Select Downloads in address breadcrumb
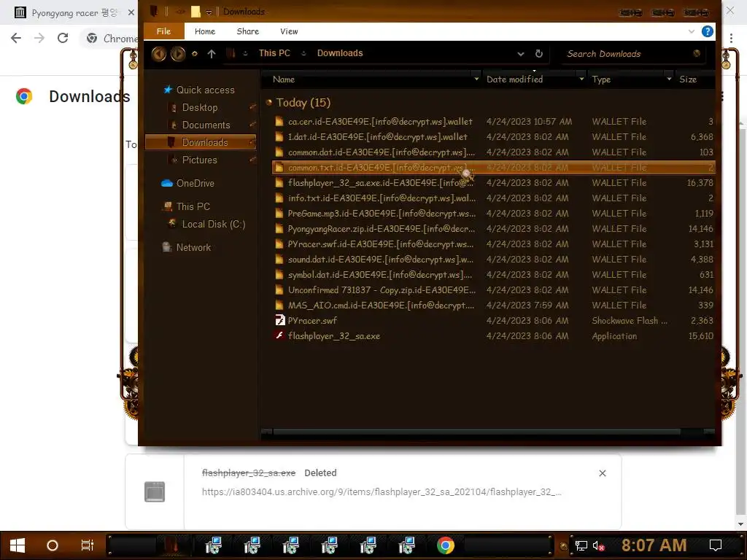Screen dimensions: 747x560 click(x=340, y=53)
